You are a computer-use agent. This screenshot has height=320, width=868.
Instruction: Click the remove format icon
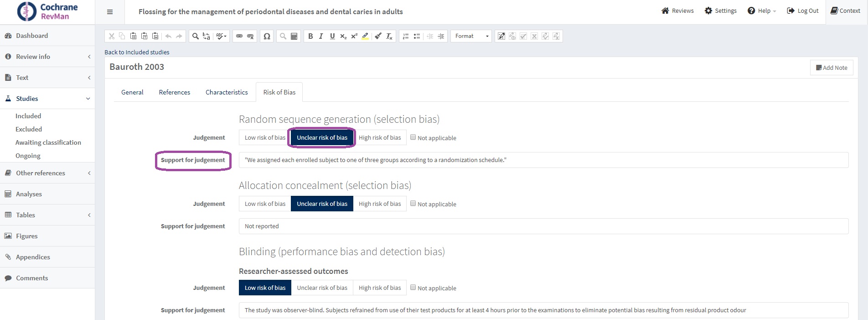coord(389,36)
